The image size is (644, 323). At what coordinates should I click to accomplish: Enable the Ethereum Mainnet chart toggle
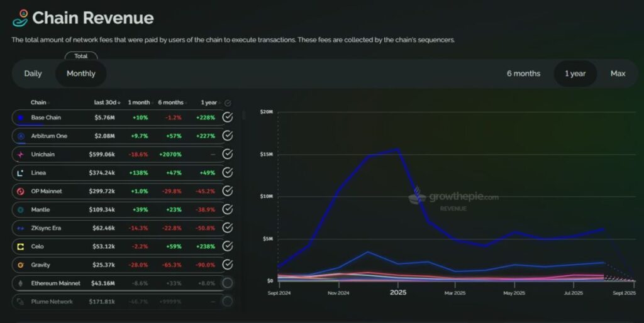tap(228, 283)
